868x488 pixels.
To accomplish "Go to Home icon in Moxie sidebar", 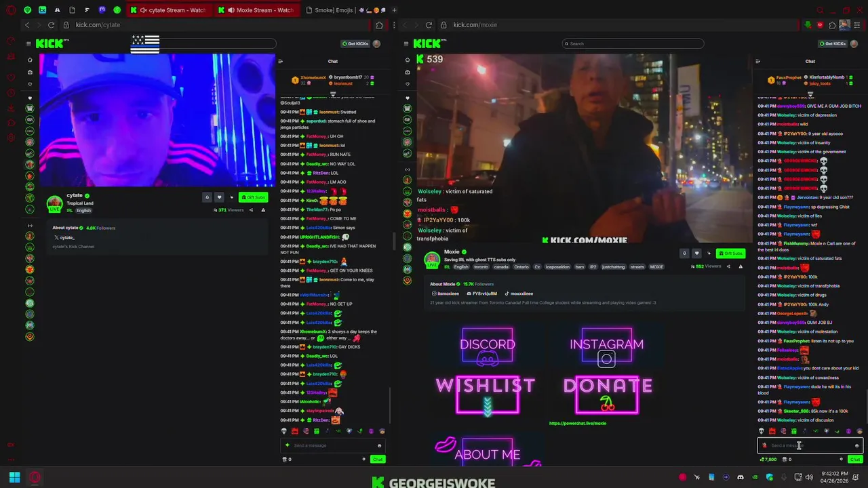I will pyautogui.click(x=408, y=60).
